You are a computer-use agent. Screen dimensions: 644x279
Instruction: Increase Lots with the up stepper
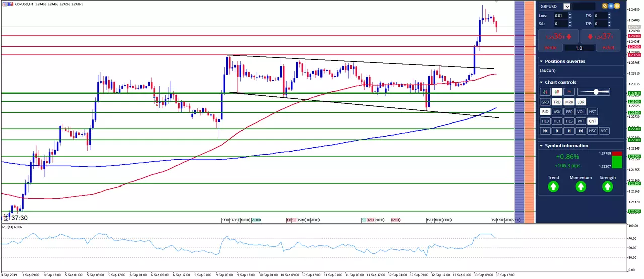coord(570,14)
